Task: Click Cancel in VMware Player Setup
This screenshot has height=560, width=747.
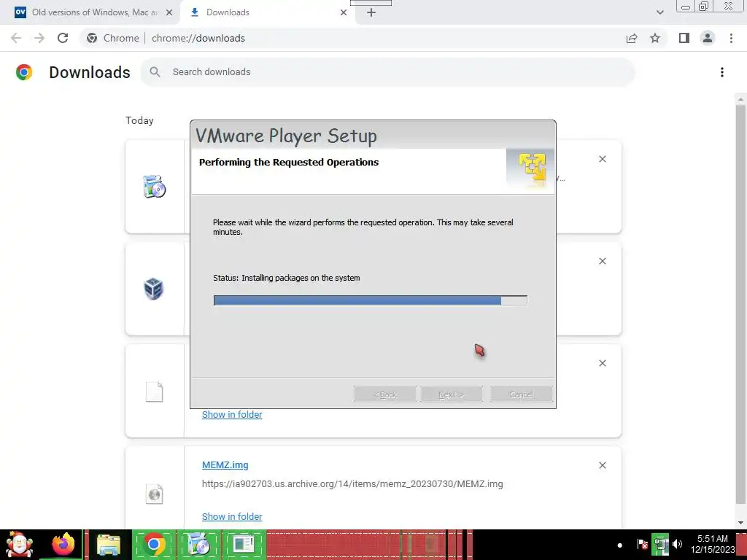Action: pos(521,394)
